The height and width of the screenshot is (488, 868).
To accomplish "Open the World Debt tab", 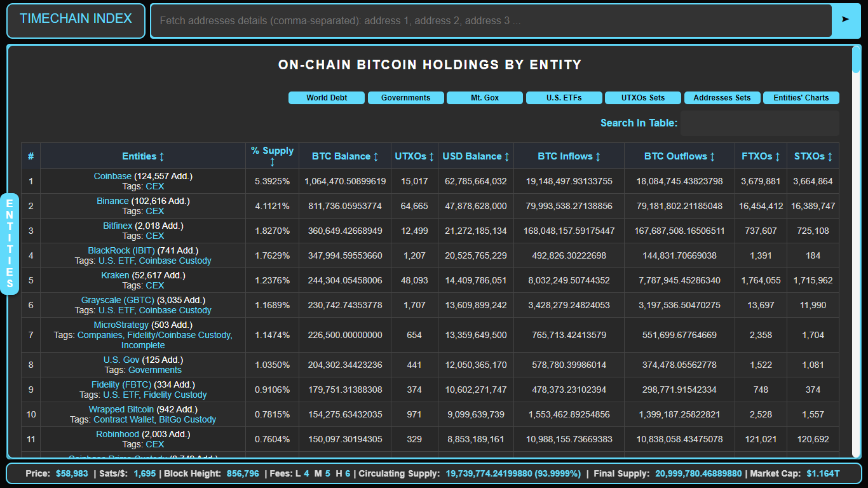I will tap(327, 98).
